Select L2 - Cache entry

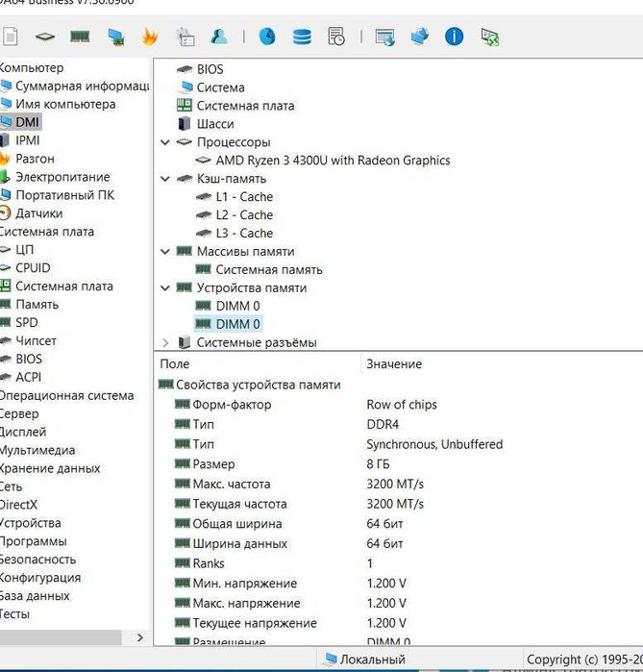(x=244, y=214)
